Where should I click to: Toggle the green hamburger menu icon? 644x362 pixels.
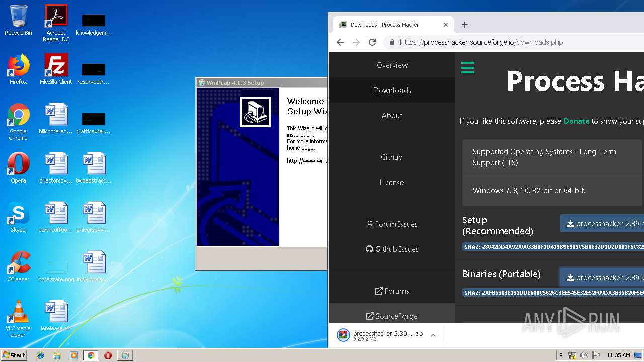click(468, 67)
